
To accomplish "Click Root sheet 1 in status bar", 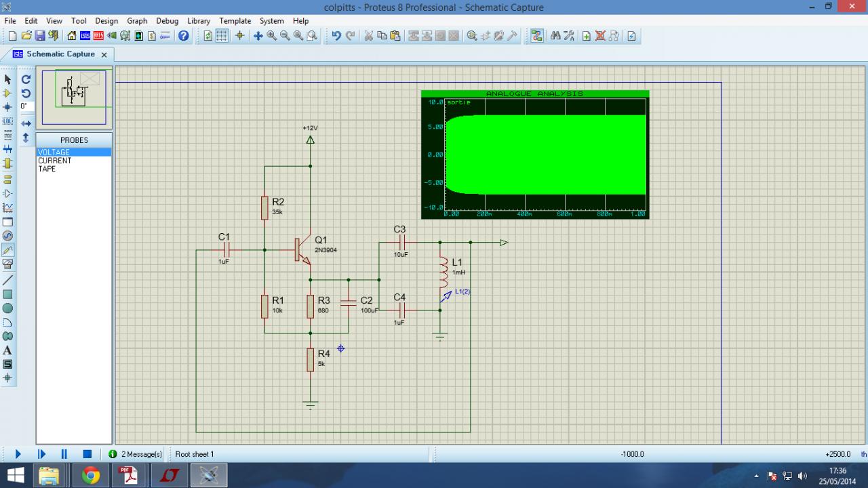I will pyautogui.click(x=195, y=454).
